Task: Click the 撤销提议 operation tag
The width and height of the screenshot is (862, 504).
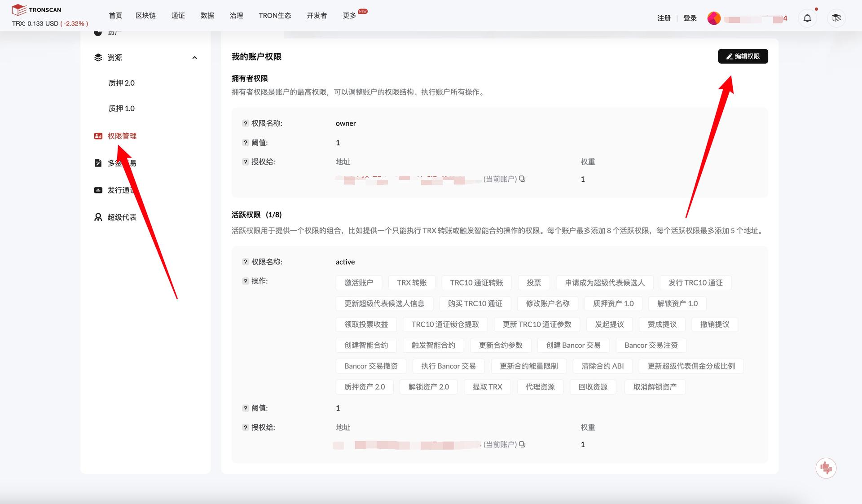Action: pyautogui.click(x=715, y=324)
